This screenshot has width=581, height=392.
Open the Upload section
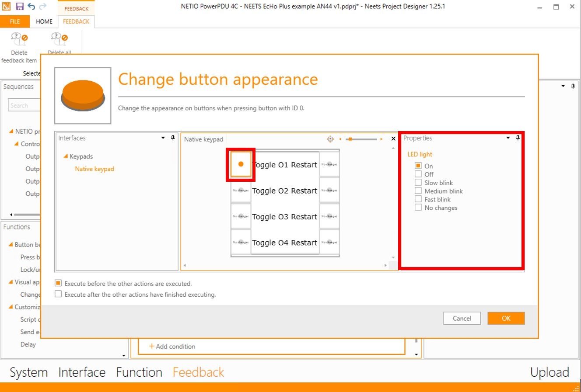point(549,372)
